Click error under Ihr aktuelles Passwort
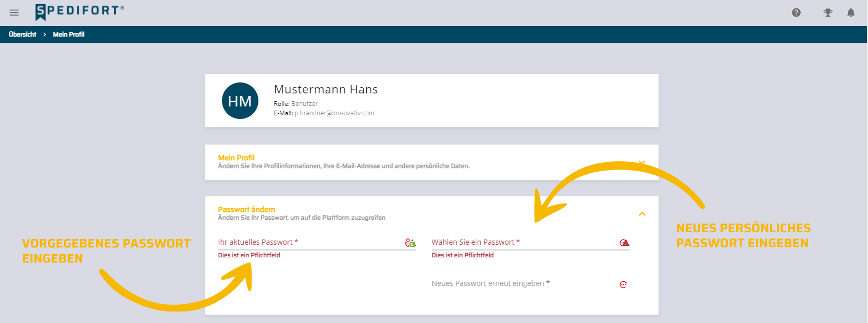This screenshot has width=868, height=323. [249, 255]
